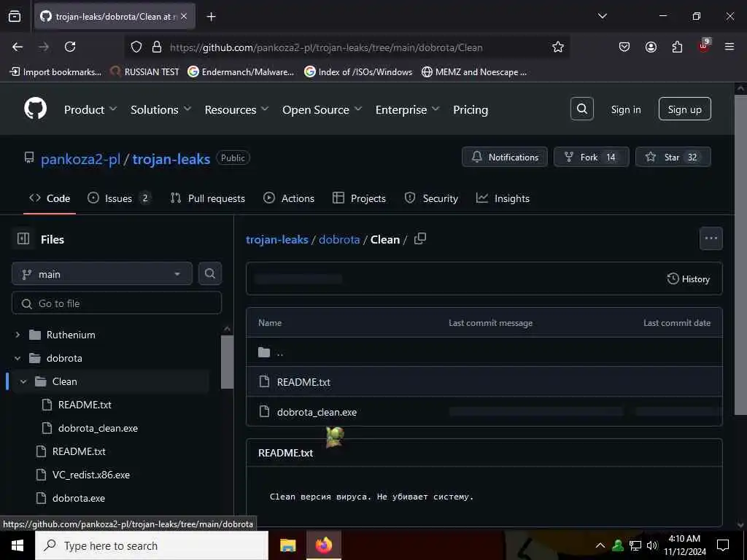747x560 pixels.
Task: Click the Notifications button
Action: (505, 157)
